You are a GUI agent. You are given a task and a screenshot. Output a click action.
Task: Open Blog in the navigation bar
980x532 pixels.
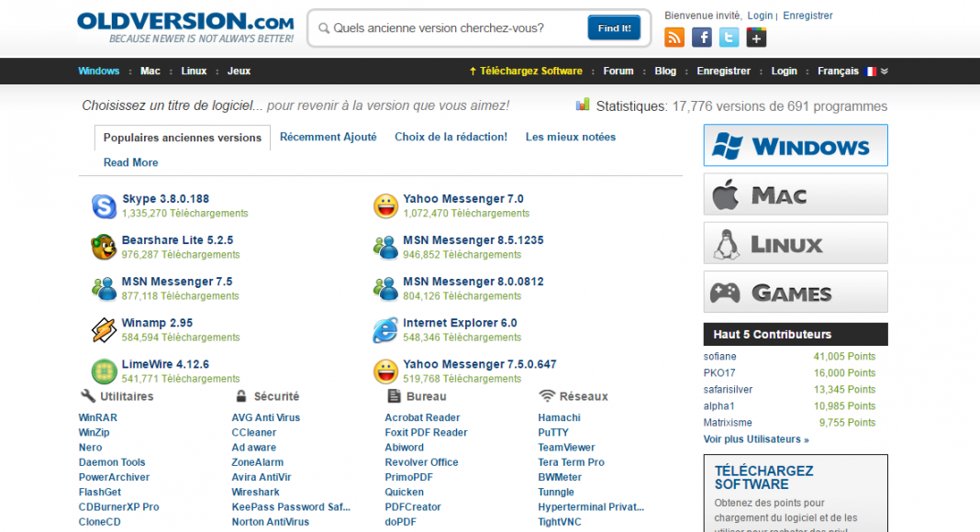665,72
